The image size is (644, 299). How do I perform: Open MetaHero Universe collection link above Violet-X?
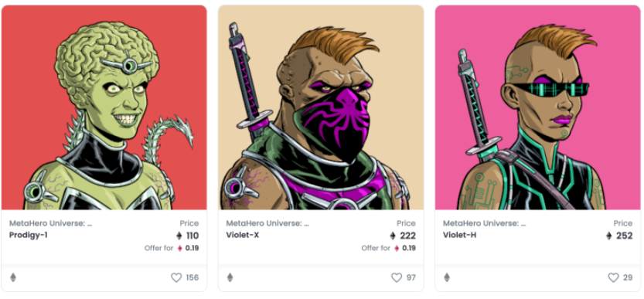[x=267, y=223]
